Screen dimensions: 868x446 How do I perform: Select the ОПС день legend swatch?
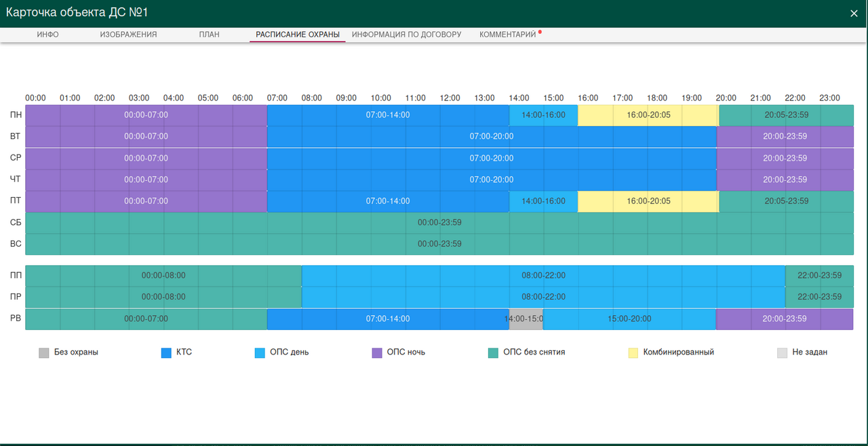pyautogui.click(x=260, y=352)
